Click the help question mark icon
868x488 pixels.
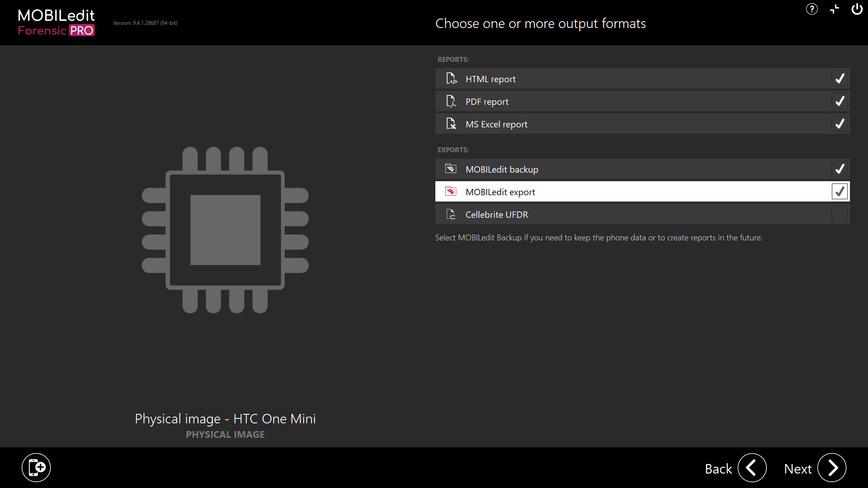[x=812, y=9]
